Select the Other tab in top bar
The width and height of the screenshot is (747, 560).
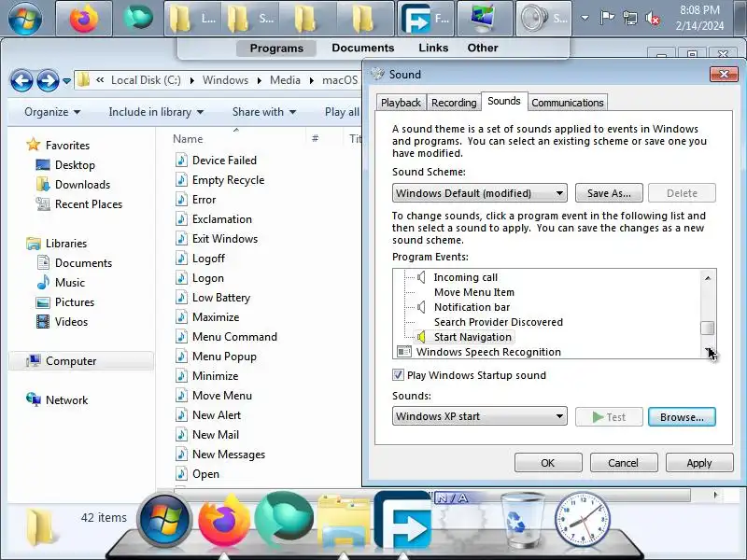coord(483,48)
